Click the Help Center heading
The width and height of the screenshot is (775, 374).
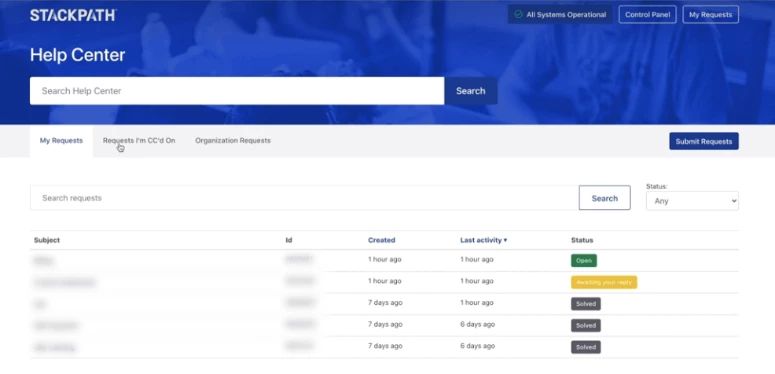(x=78, y=55)
